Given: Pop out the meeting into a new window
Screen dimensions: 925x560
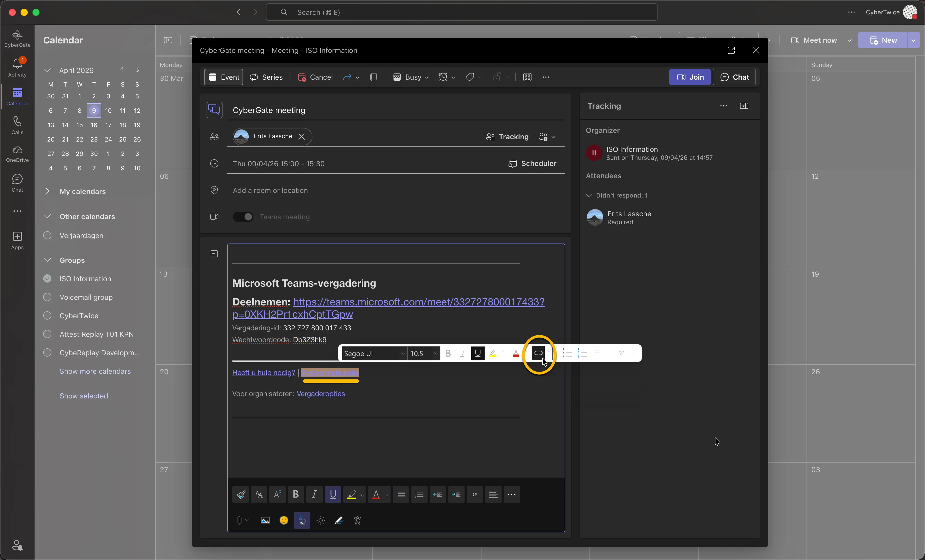Looking at the screenshot, I should [x=731, y=50].
